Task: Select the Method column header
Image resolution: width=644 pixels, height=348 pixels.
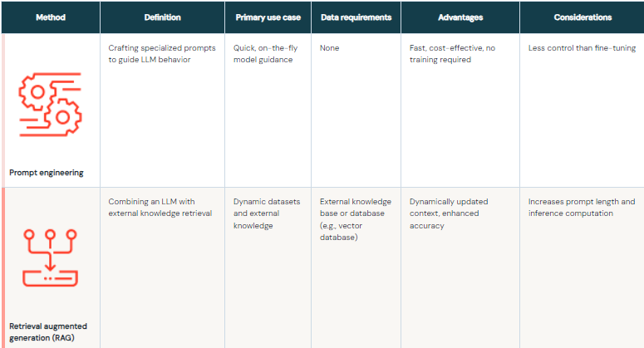Action: click(x=51, y=17)
